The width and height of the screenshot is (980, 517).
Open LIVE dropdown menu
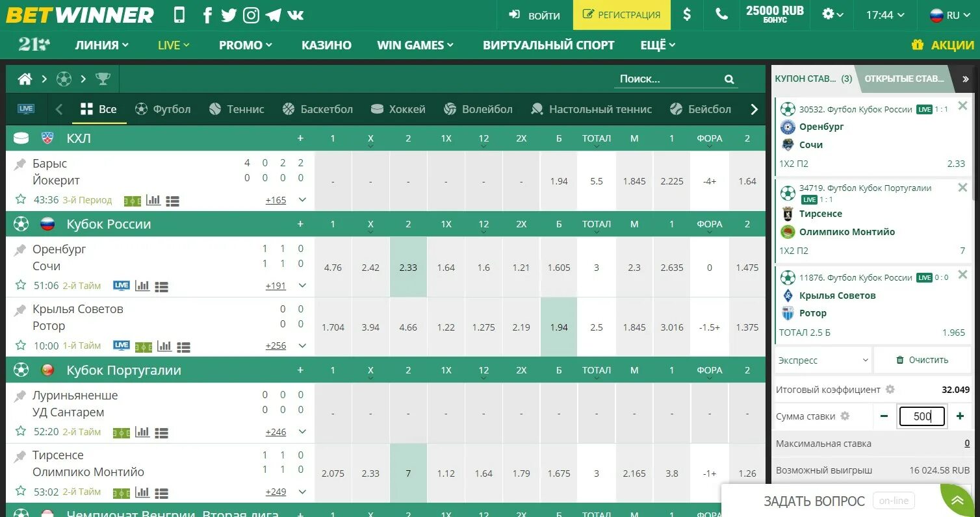click(174, 45)
